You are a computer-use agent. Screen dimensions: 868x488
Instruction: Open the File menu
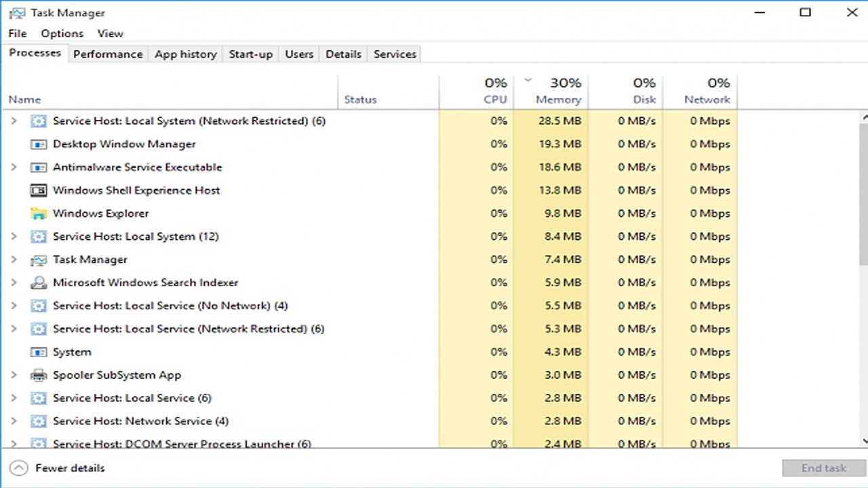coord(18,33)
